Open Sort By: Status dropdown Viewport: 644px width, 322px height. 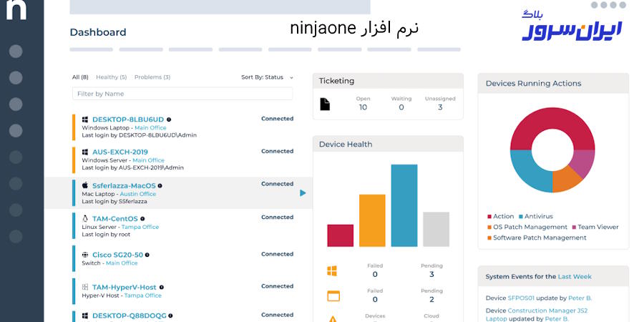pyautogui.click(x=267, y=77)
